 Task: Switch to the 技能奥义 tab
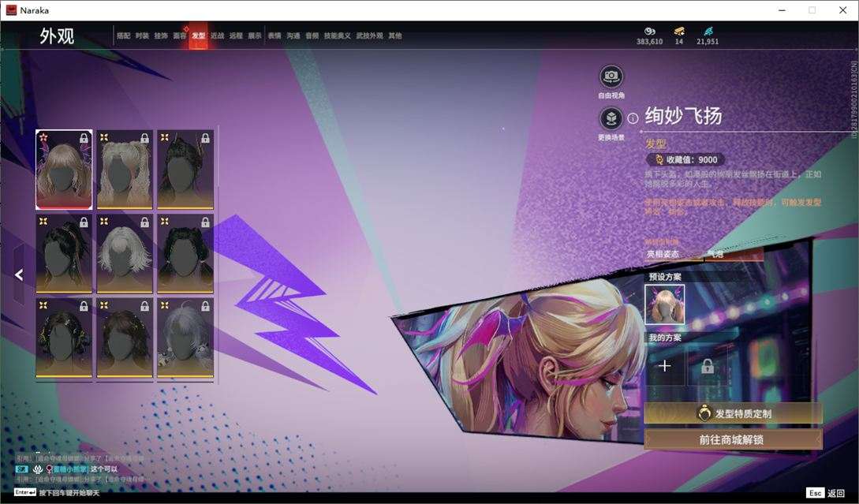[x=337, y=35]
